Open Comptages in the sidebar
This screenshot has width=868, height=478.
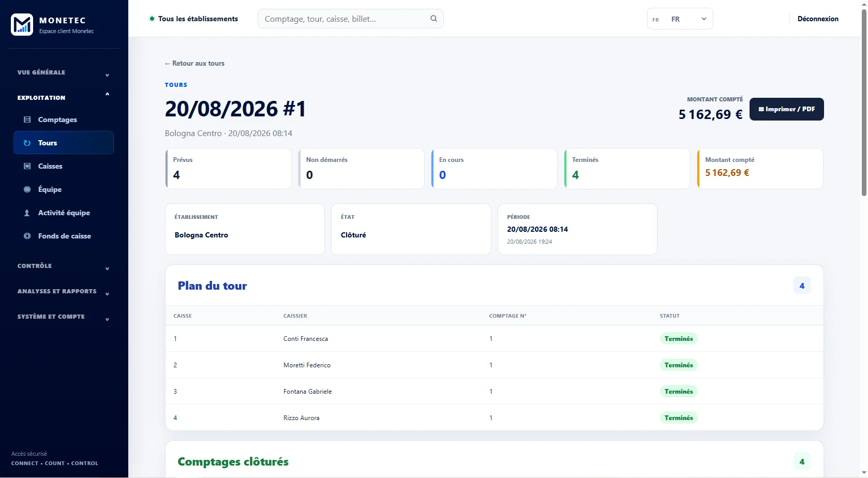pos(63,119)
